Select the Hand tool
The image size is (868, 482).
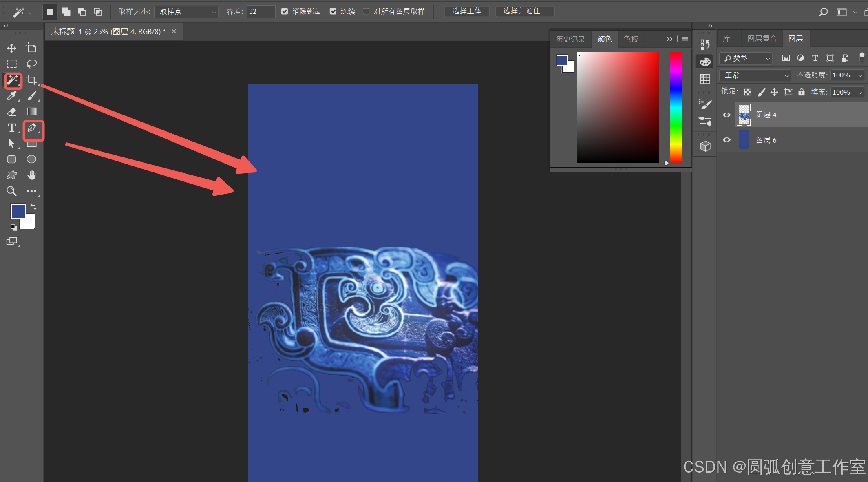pyautogui.click(x=31, y=175)
